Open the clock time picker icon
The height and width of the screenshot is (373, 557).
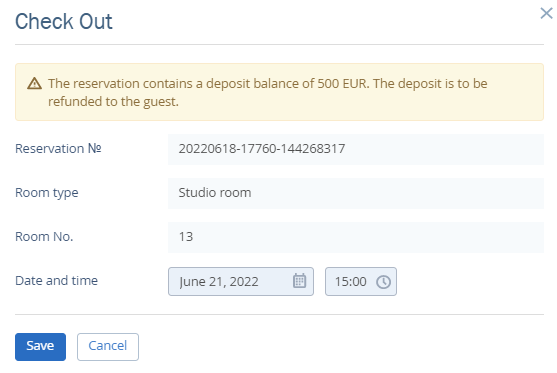pos(383,282)
